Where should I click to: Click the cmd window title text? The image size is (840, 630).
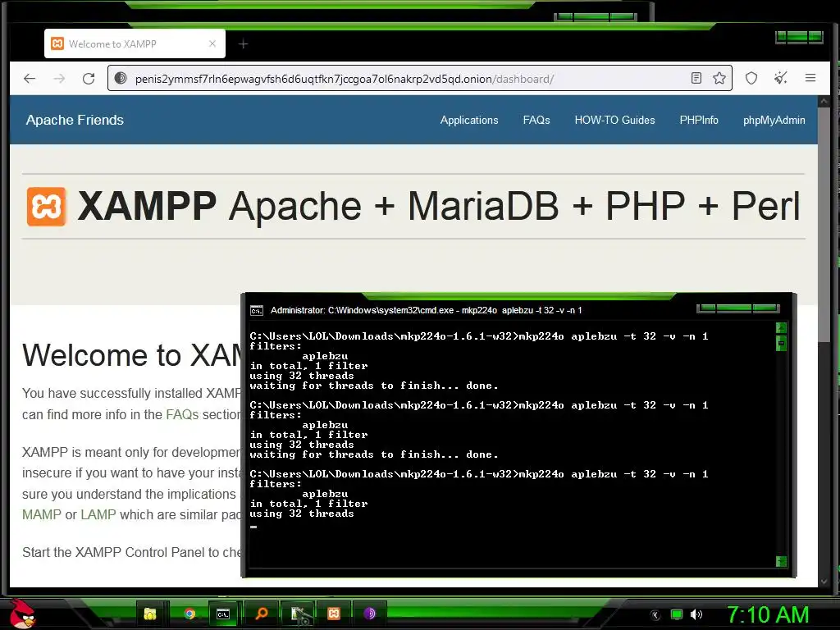[426, 311]
